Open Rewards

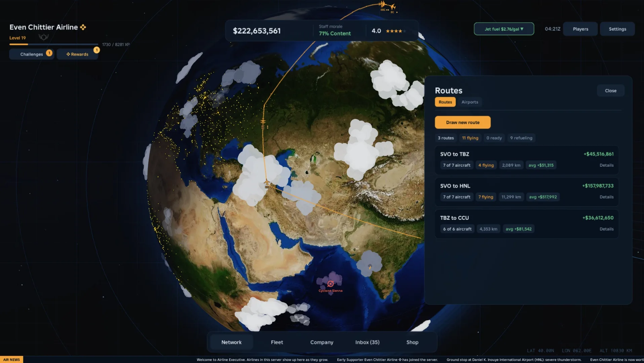point(78,54)
